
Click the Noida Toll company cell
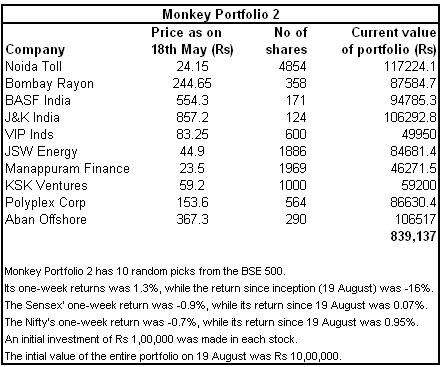(33, 66)
